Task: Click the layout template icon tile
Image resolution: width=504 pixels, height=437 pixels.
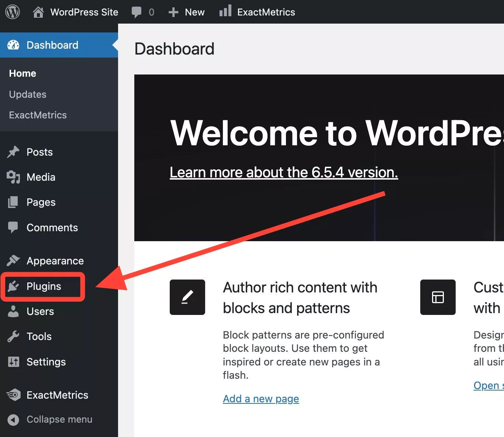Action: pyautogui.click(x=438, y=297)
